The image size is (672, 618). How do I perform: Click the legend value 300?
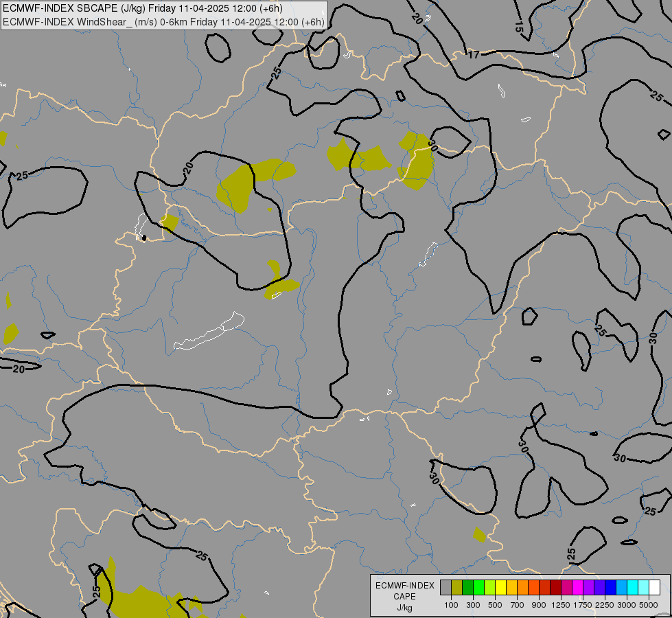click(473, 605)
